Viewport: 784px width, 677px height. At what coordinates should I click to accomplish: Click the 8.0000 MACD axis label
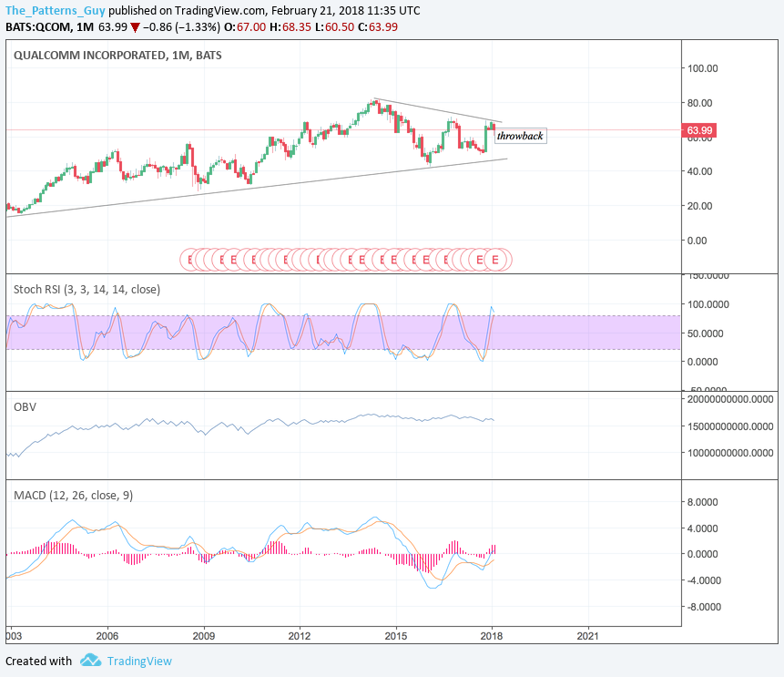click(702, 502)
